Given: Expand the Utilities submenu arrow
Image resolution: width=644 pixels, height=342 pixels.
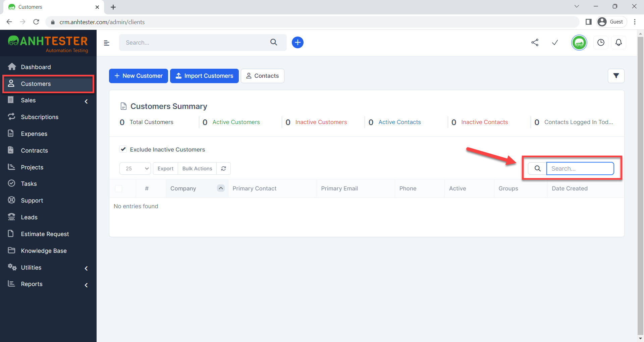Looking at the screenshot, I should [86, 268].
